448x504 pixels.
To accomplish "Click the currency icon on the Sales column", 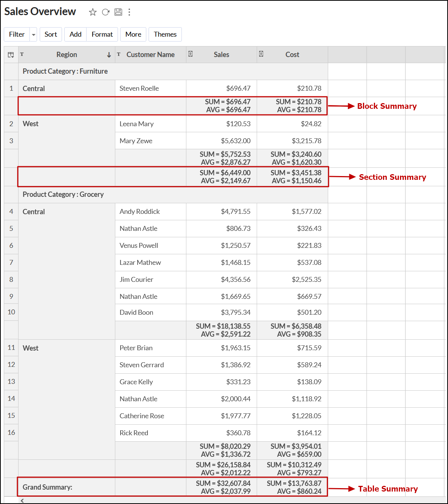I will 191,54.
